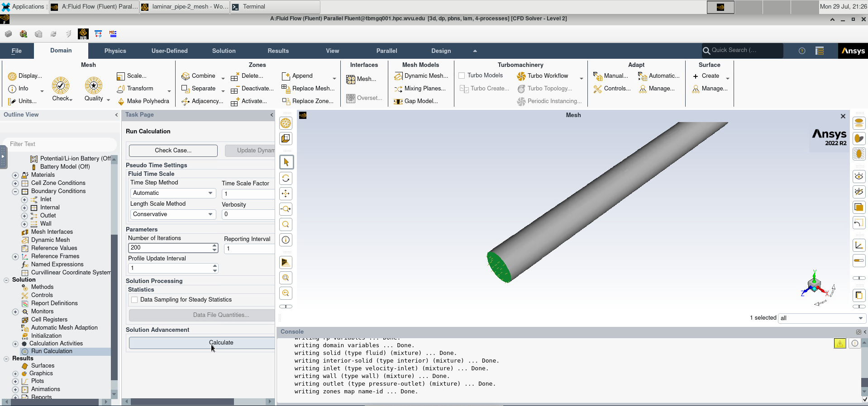Viewport: 868px width, 406px height.
Task: Open mesh display sphere icon in view toolbar
Action: click(x=286, y=123)
